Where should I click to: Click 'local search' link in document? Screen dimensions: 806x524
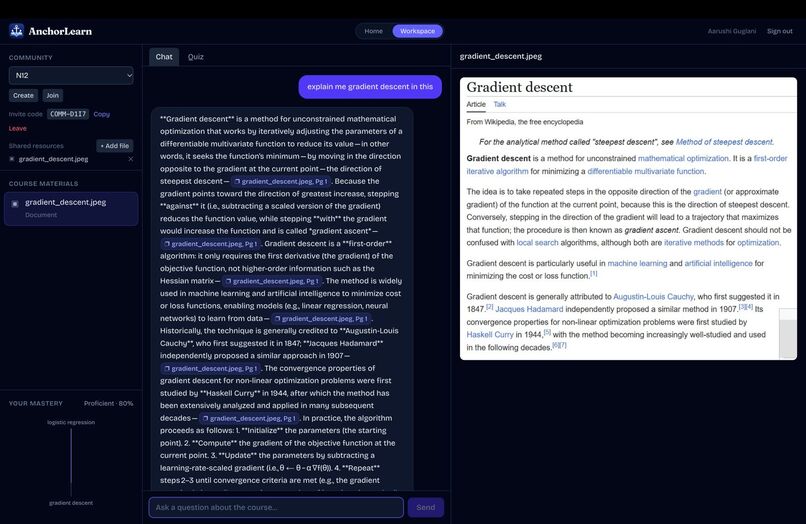(537, 243)
